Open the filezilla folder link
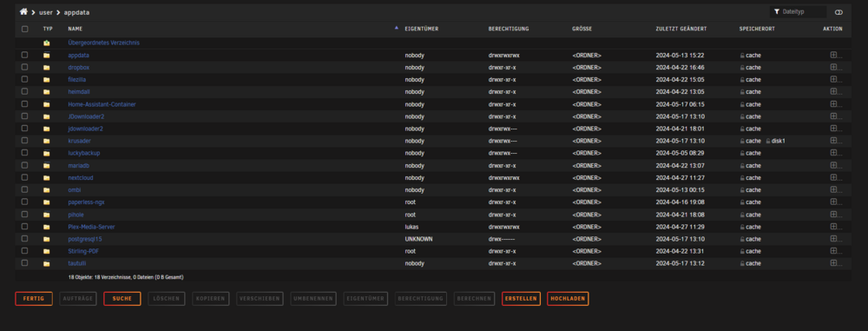 pos(77,80)
